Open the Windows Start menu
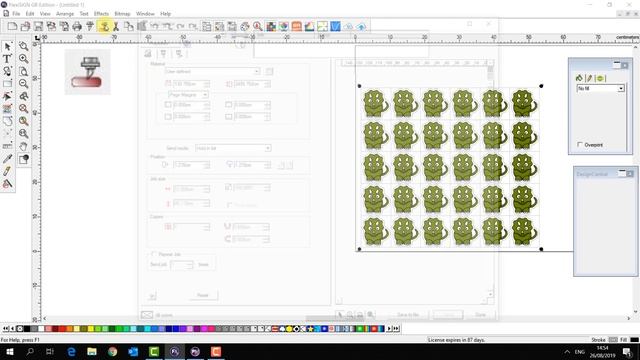The width and height of the screenshot is (640, 360). coord(9,351)
